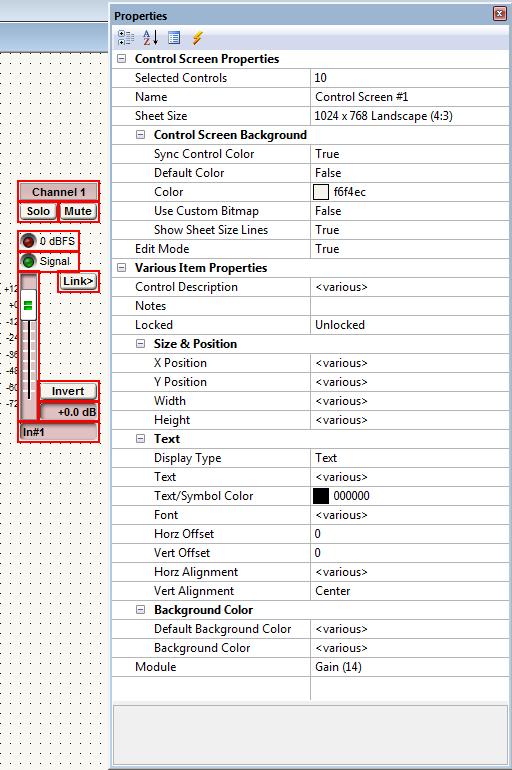Click the Categorized view icon in Properties toolbar
Screen dimensions: 512x770
(126, 38)
